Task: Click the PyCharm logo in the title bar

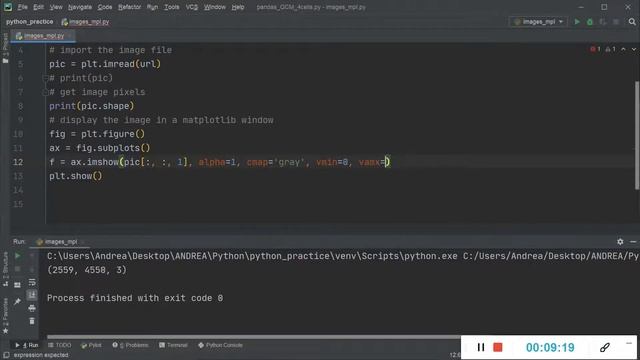Action: (8, 7)
